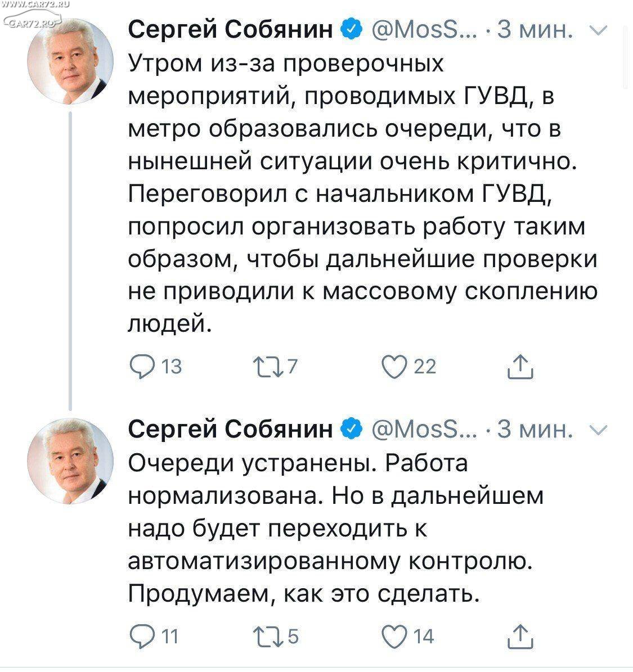Open the @MosS... handle in second tweet

(424, 429)
